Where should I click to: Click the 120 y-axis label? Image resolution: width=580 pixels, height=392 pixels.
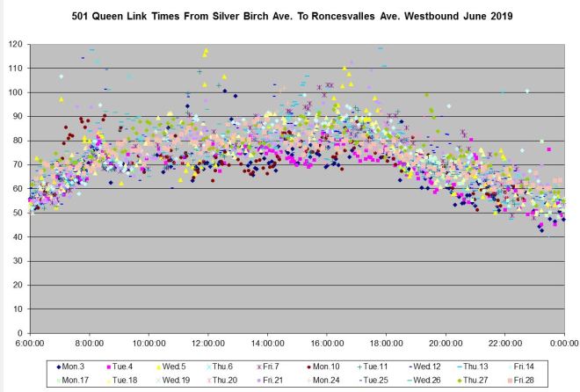[15, 44]
